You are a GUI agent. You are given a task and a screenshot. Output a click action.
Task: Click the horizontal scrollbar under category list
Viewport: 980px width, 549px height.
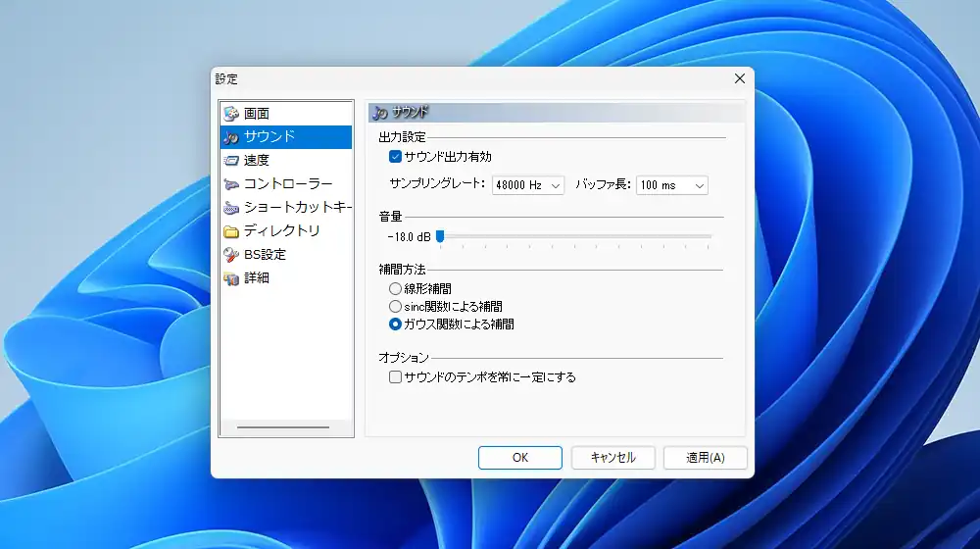point(283,427)
